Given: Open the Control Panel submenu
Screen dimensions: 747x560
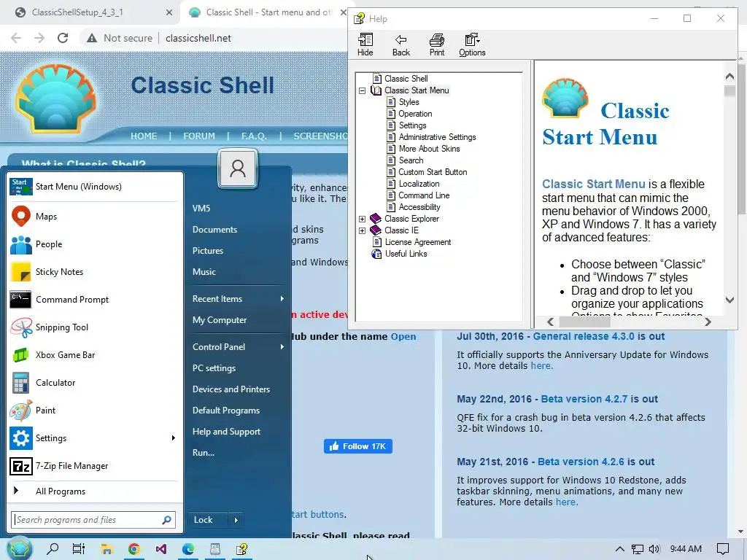Looking at the screenshot, I should [x=237, y=346].
